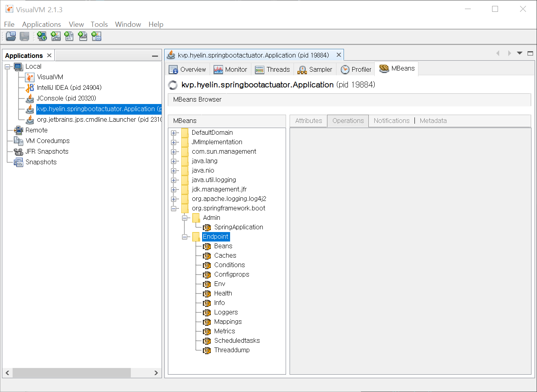Switch to the Overview tab

click(x=188, y=69)
